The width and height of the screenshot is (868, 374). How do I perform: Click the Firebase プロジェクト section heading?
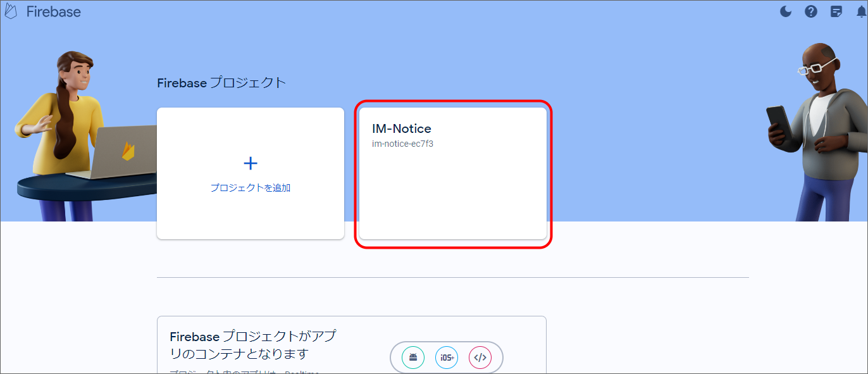click(221, 83)
